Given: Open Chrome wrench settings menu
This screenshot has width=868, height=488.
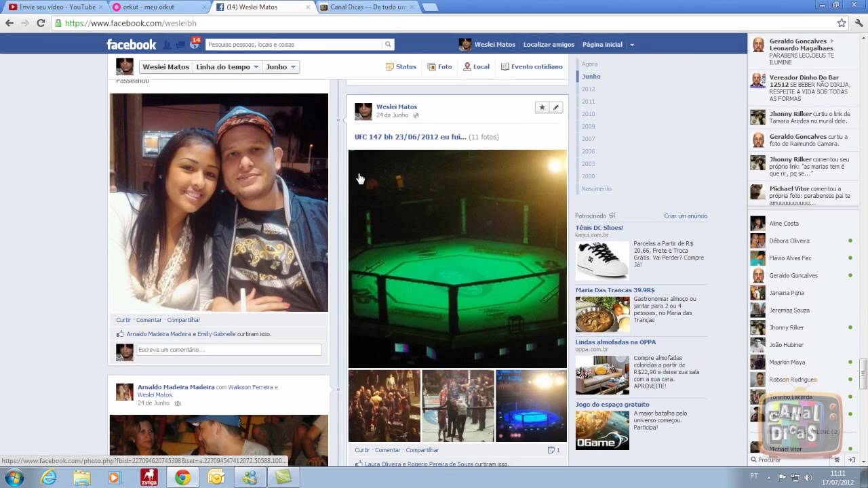Looking at the screenshot, I should 858,23.
